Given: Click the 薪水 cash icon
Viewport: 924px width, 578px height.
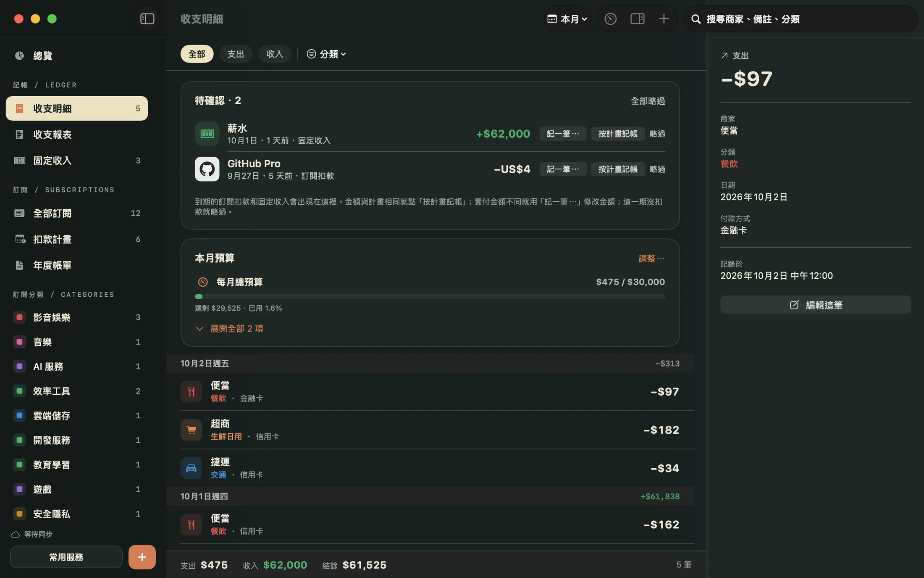Looking at the screenshot, I should click(207, 134).
